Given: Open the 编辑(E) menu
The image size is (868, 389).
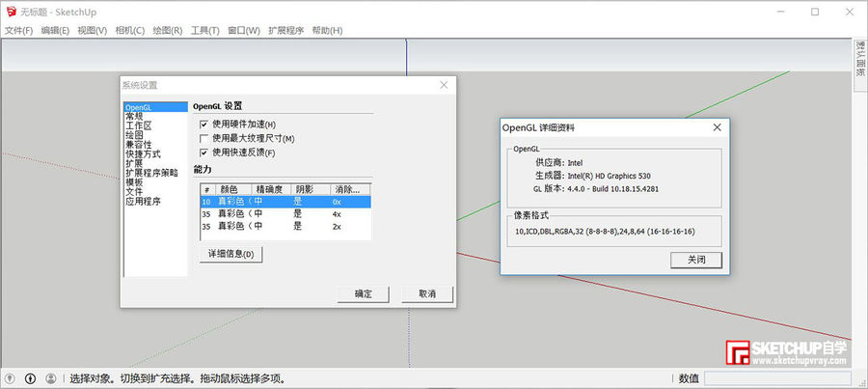Looking at the screenshot, I should click(55, 31).
